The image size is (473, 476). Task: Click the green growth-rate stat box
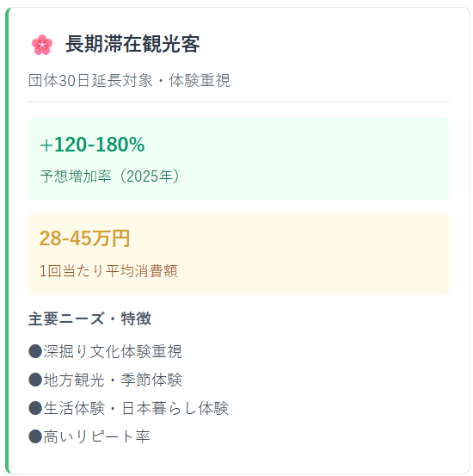pos(238,159)
